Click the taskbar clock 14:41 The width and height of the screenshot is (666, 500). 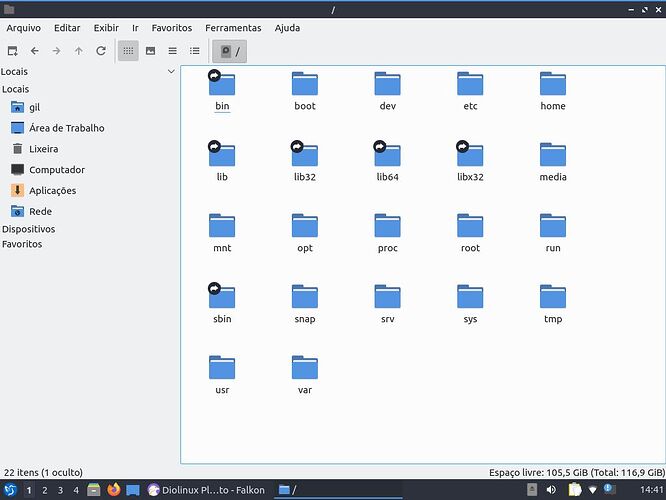coord(651,490)
